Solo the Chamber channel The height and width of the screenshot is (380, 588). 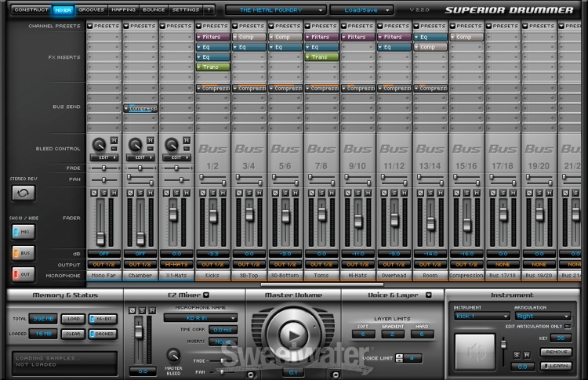click(140, 192)
